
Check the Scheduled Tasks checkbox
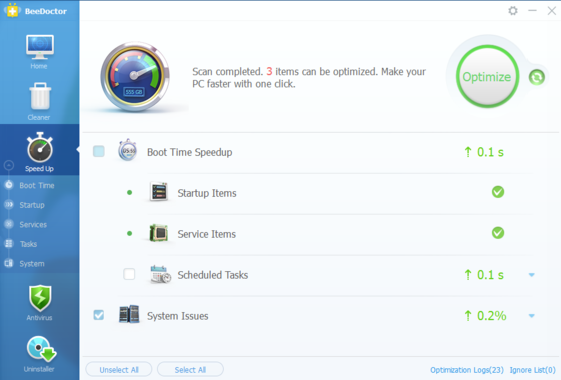coord(129,274)
